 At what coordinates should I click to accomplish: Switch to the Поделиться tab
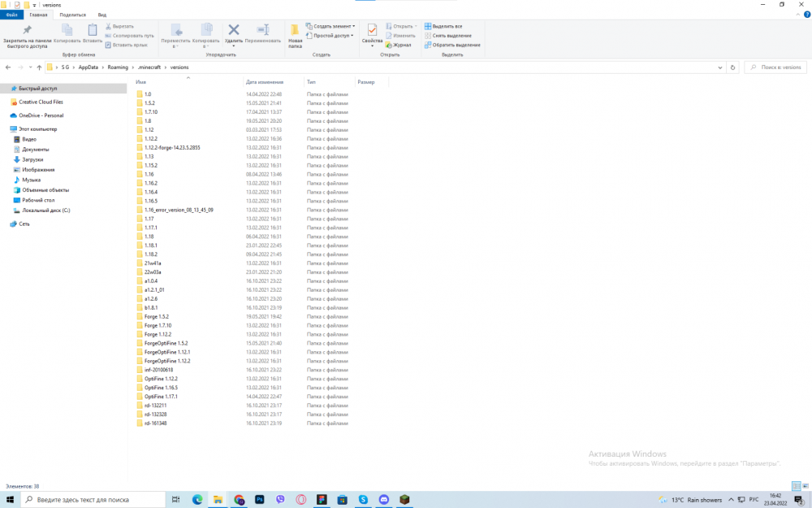[x=72, y=15]
